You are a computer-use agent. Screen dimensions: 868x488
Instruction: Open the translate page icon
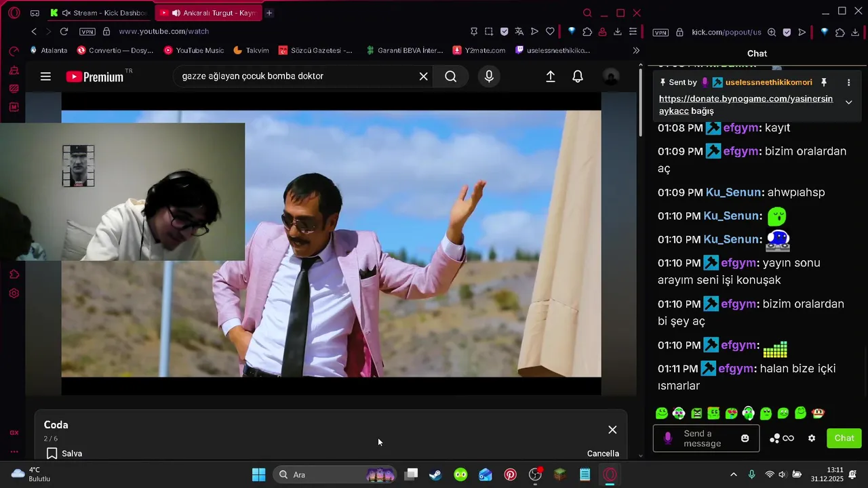tap(519, 31)
